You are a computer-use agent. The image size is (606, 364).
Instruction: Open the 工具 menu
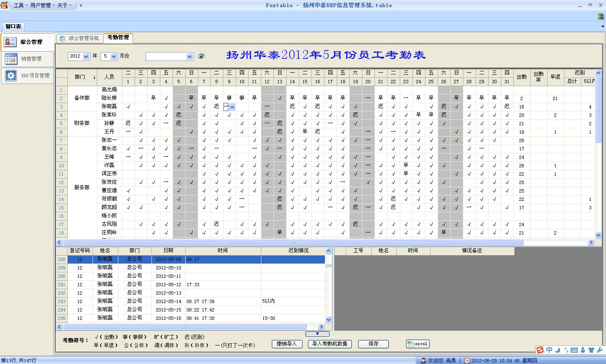21,5
